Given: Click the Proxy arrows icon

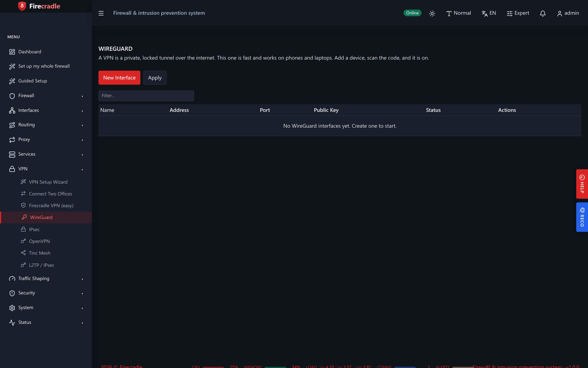Looking at the screenshot, I should tap(12, 139).
